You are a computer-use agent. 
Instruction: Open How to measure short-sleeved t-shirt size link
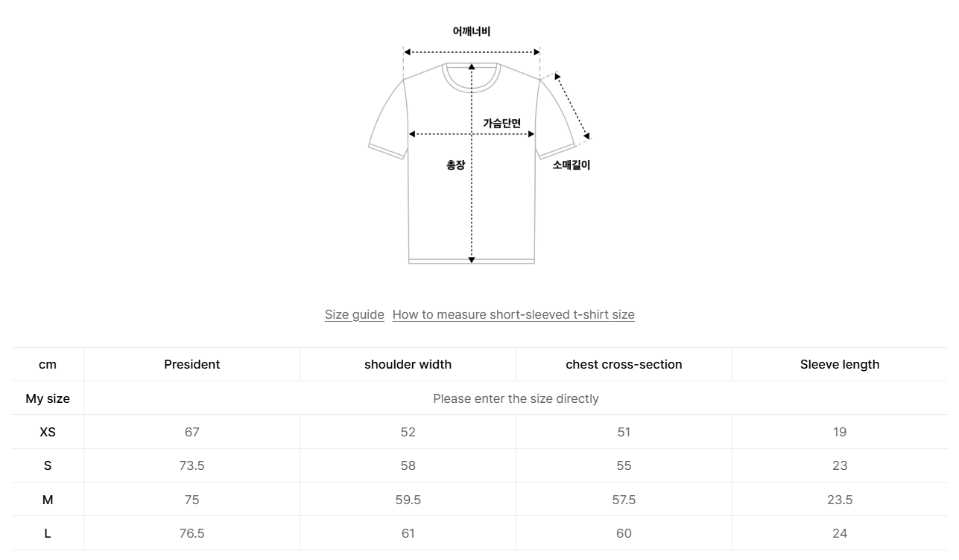[x=513, y=314]
